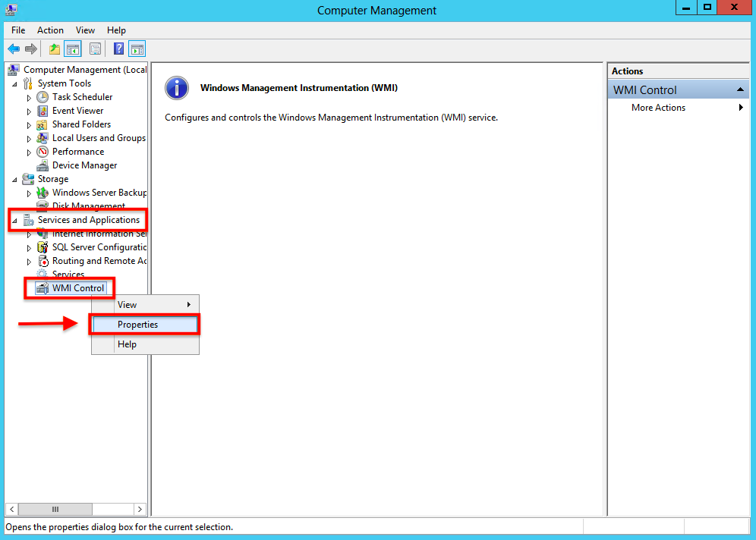Open the View submenu in context menu
Screen dimensions: 756x540
145,305
